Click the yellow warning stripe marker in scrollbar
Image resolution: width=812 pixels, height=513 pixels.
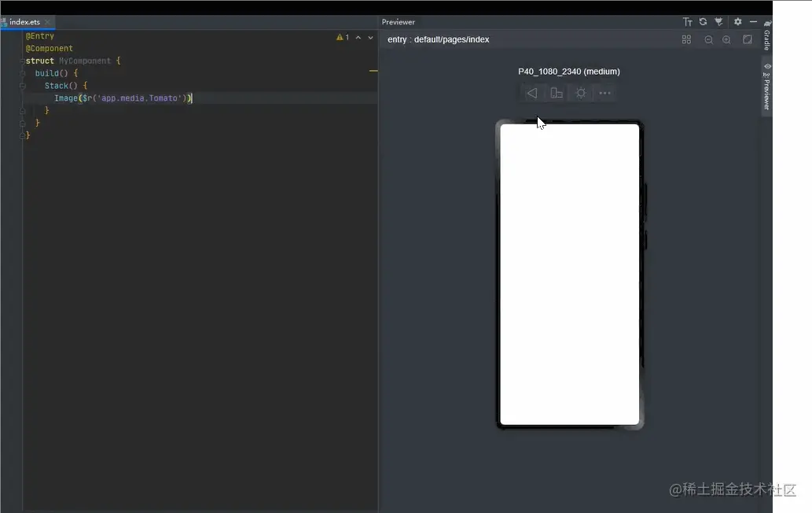[373, 71]
